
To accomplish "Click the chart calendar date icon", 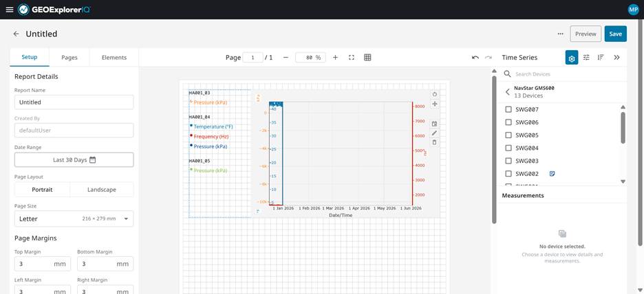I will [x=435, y=124].
